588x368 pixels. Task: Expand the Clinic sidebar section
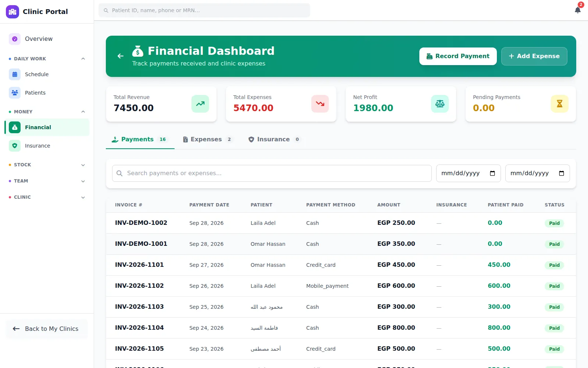[47, 197]
